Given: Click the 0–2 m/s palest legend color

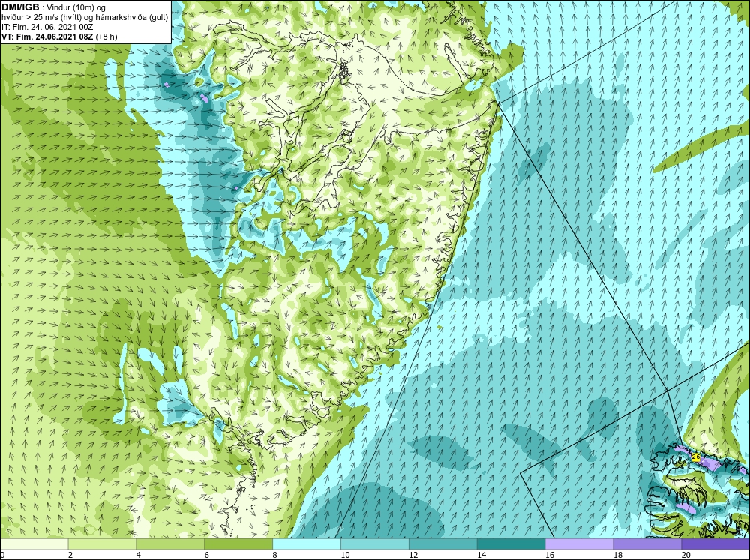Looking at the screenshot, I should [x=34, y=544].
